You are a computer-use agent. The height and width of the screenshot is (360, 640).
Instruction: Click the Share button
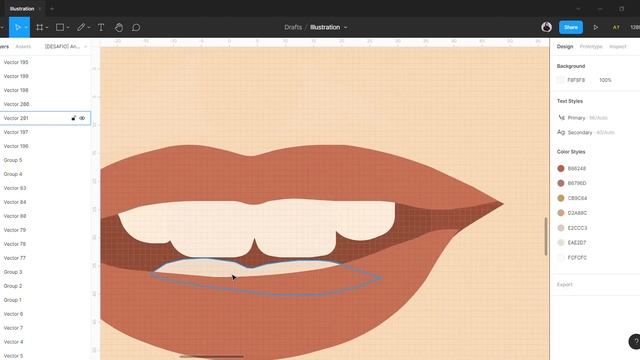(571, 27)
